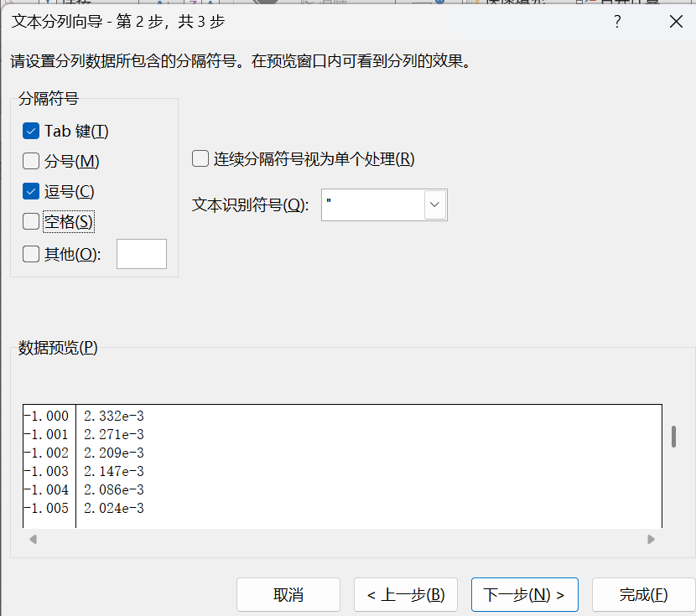
Task: Go back with 上一步 button
Action: pos(406,595)
